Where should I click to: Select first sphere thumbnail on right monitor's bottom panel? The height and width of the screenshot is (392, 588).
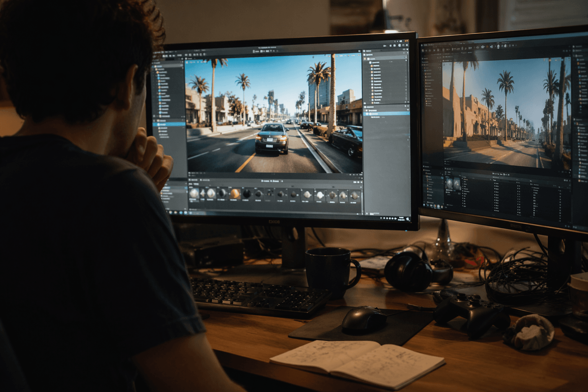point(449,184)
